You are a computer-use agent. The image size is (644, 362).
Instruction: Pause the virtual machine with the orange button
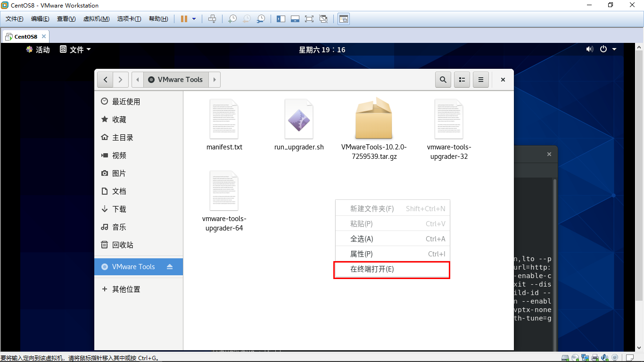point(184,19)
